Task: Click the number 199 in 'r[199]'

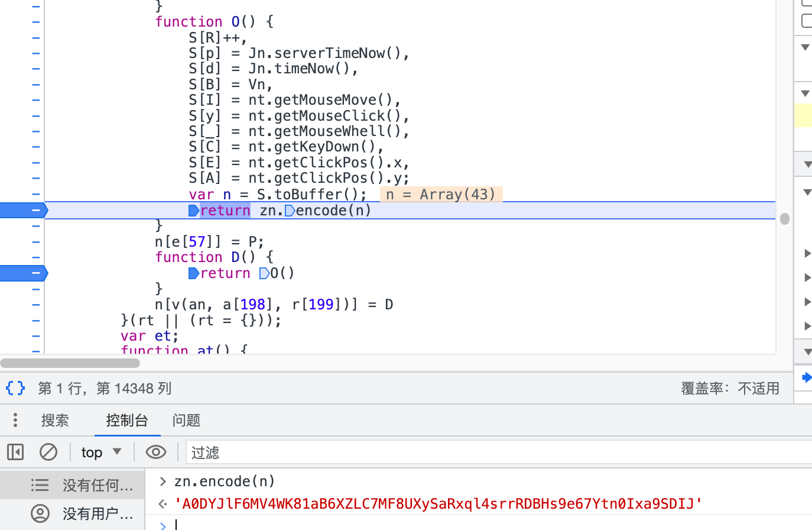Action: pos(321,304)
